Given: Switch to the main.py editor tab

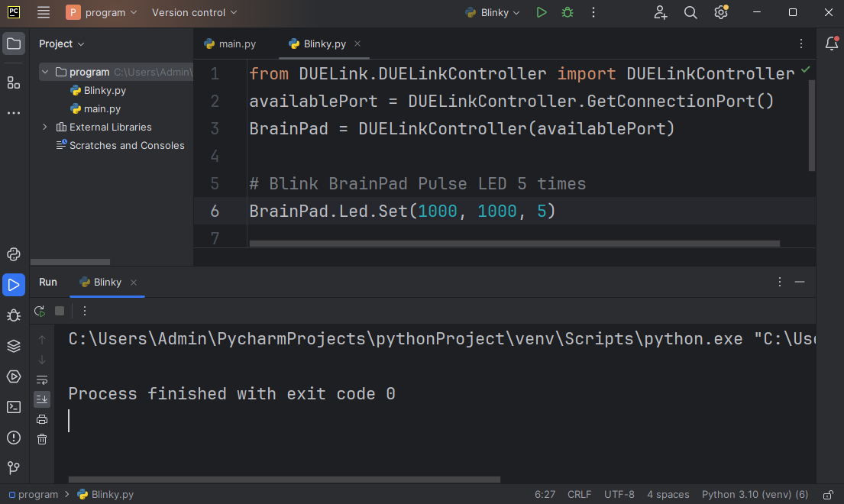Looking at the screenshot, I should [230, 44].
